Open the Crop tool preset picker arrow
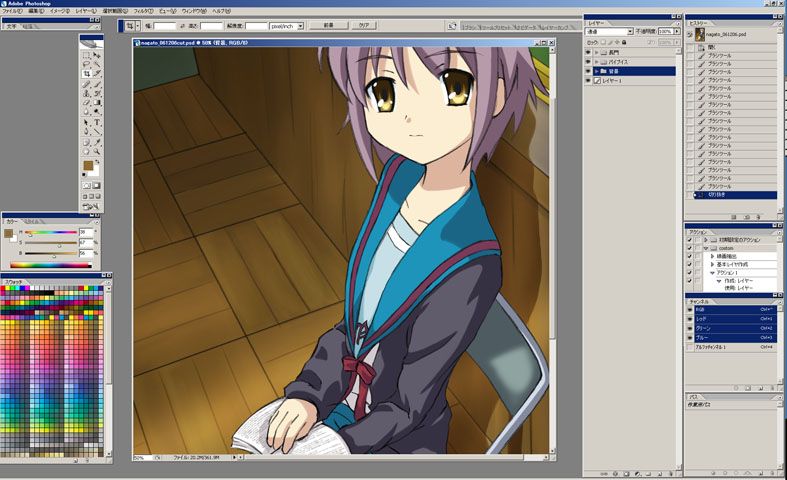 pyautogui.click(x=138, y=26)
